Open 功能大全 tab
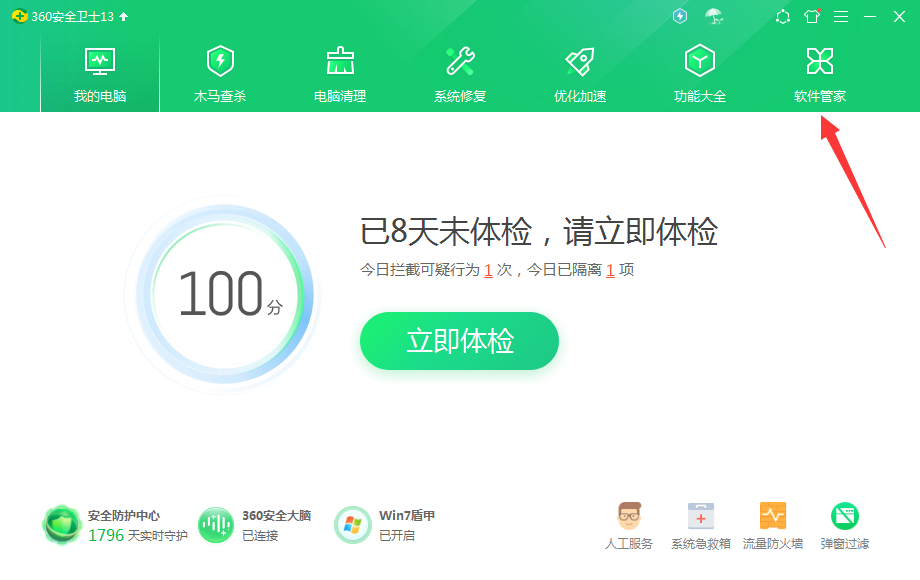 700,74
